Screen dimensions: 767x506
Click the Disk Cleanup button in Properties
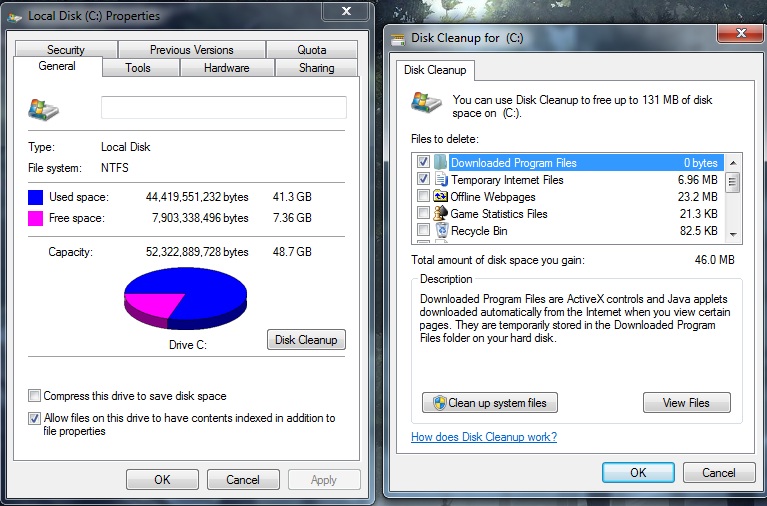coord(306,340)
